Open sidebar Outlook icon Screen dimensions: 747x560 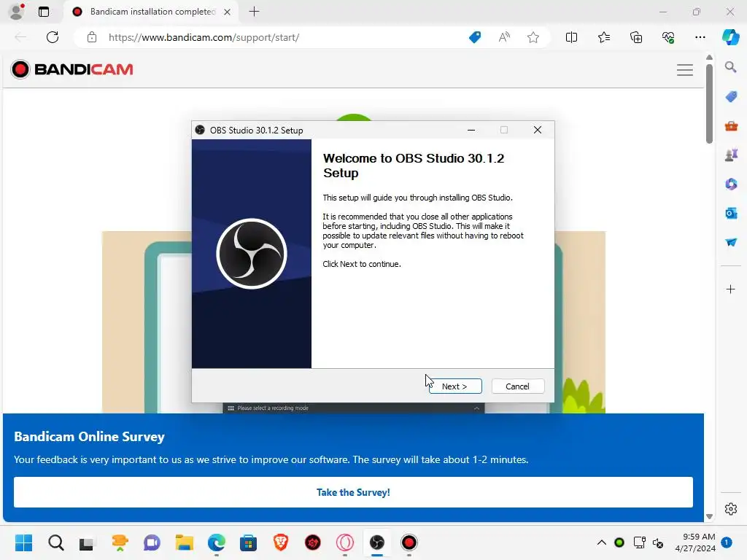[731, 213]
